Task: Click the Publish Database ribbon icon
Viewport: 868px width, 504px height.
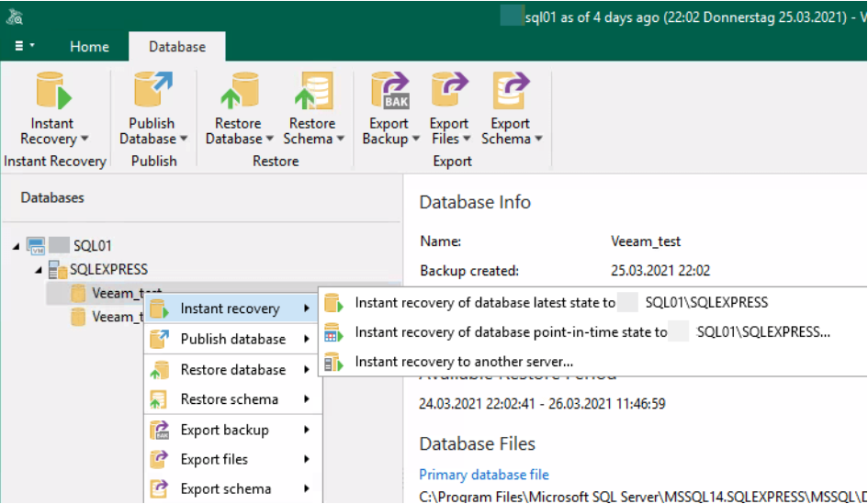Action: (x=152, y=89)
